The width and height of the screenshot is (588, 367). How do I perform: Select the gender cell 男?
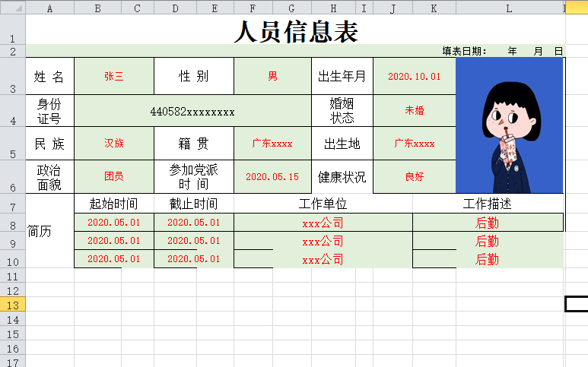pos(272,76)
